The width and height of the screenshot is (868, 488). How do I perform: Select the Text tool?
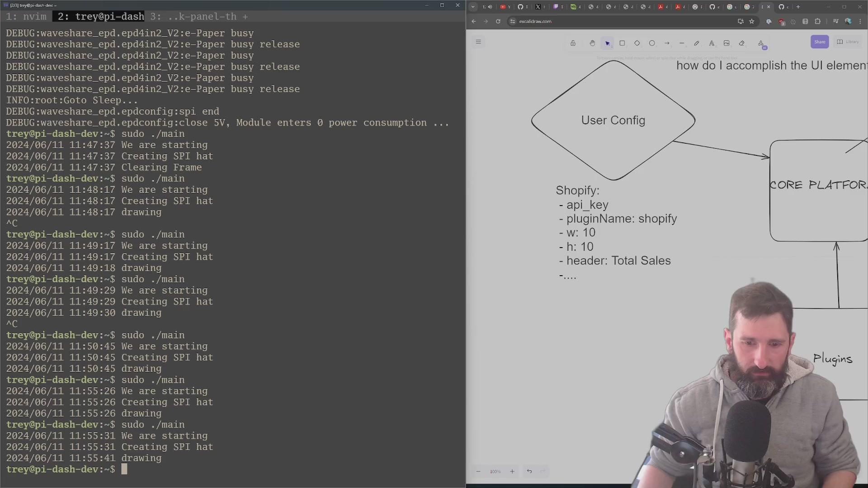point(712,43)
